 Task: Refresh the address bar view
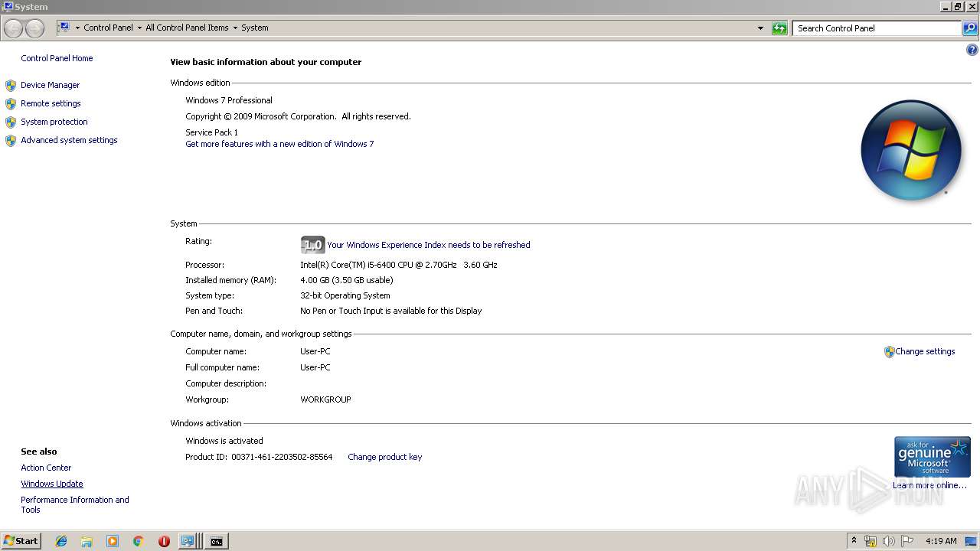[x=779, y=28]
